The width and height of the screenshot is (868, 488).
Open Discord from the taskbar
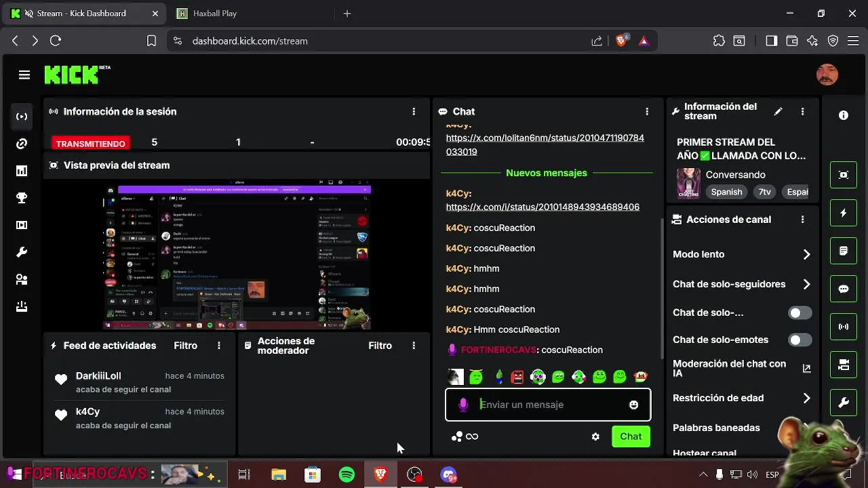tap(448, 474)
